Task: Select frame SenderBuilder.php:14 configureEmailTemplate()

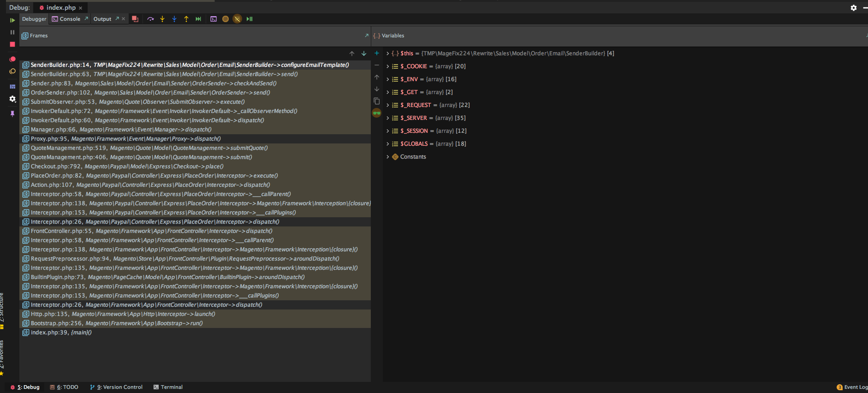Action: [x=196, y=65]
